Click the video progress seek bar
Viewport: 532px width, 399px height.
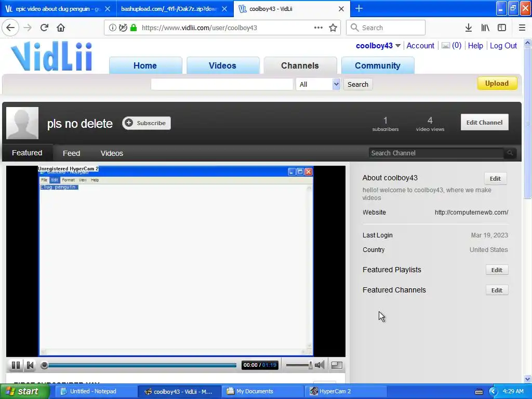click(140, 365)
